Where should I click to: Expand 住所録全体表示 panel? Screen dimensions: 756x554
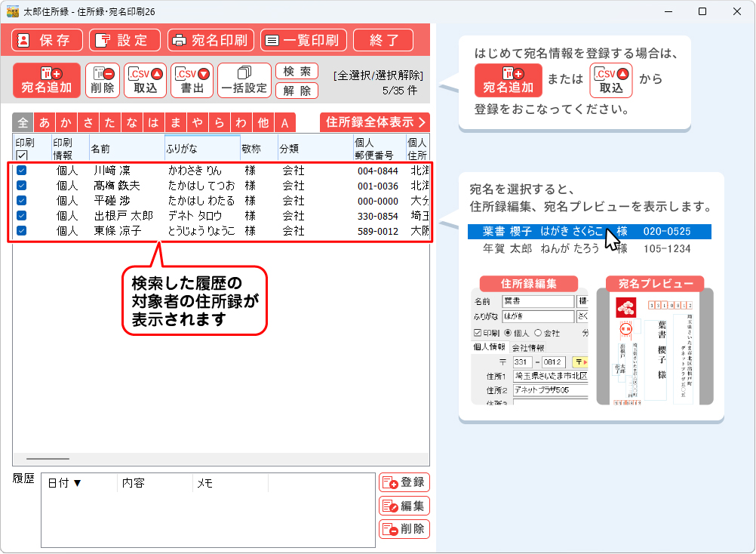pos(374,122)
